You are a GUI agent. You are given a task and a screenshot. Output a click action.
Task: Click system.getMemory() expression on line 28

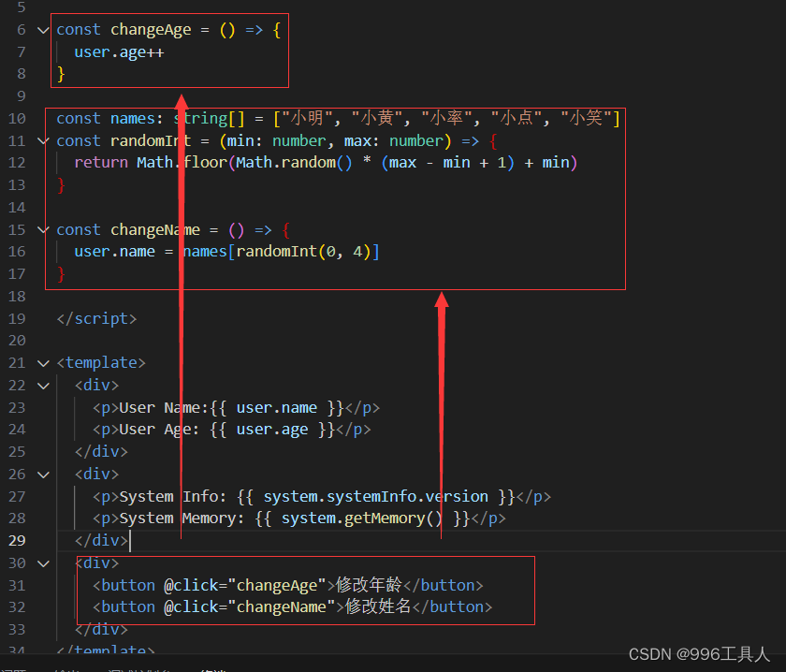[x=362, y=519]
